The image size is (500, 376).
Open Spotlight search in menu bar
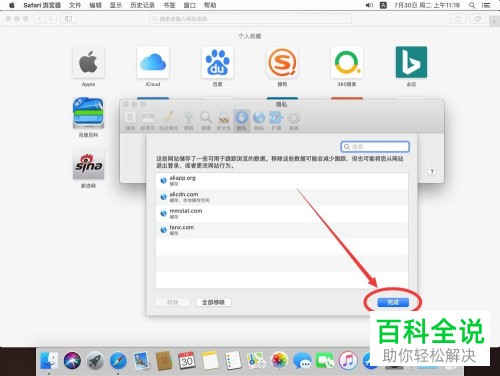click(472, 5)
